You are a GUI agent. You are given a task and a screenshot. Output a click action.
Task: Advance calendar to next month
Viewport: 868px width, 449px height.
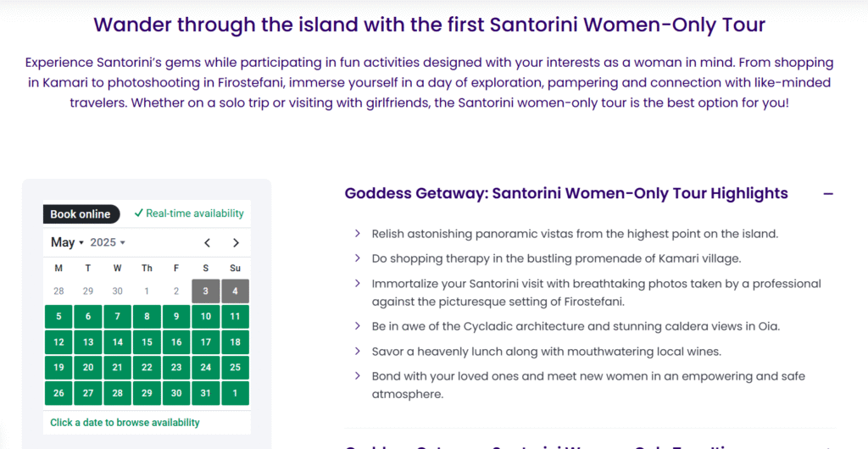[x=236, y=243]
